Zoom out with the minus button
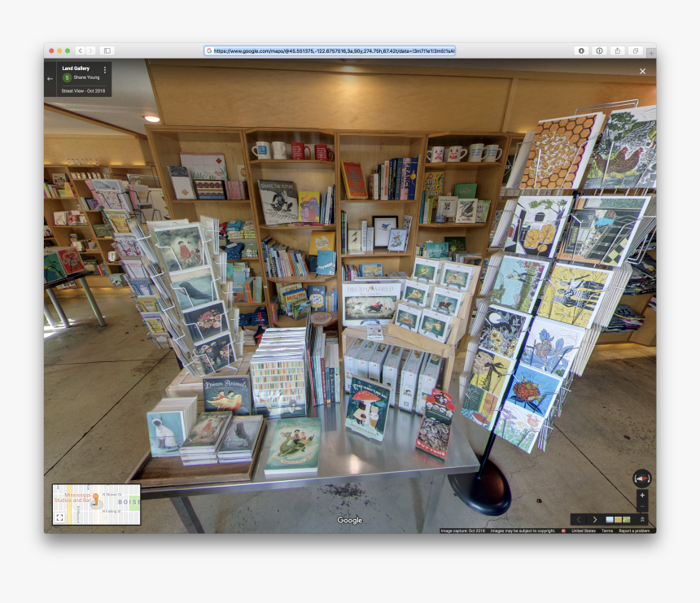The image size is (700, 603). pos(641,506)
